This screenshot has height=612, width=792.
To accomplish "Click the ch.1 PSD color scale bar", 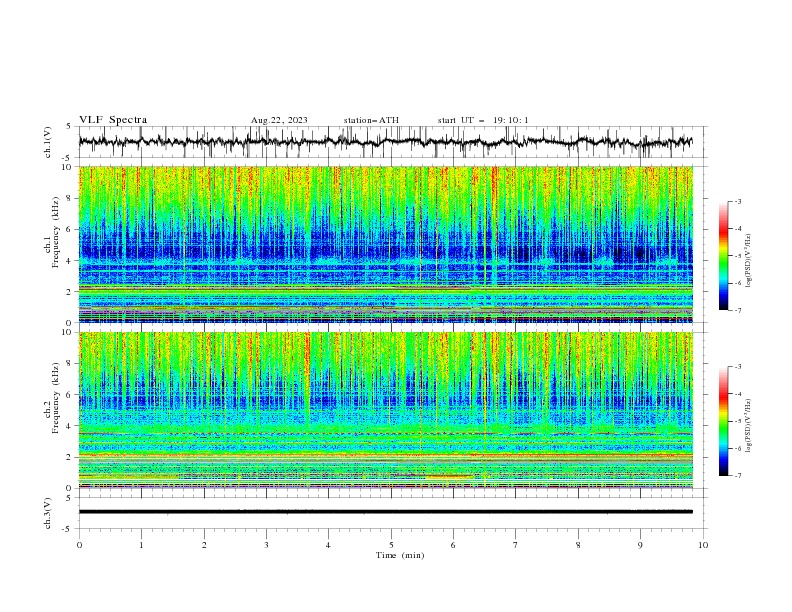I will click(723, 256).
